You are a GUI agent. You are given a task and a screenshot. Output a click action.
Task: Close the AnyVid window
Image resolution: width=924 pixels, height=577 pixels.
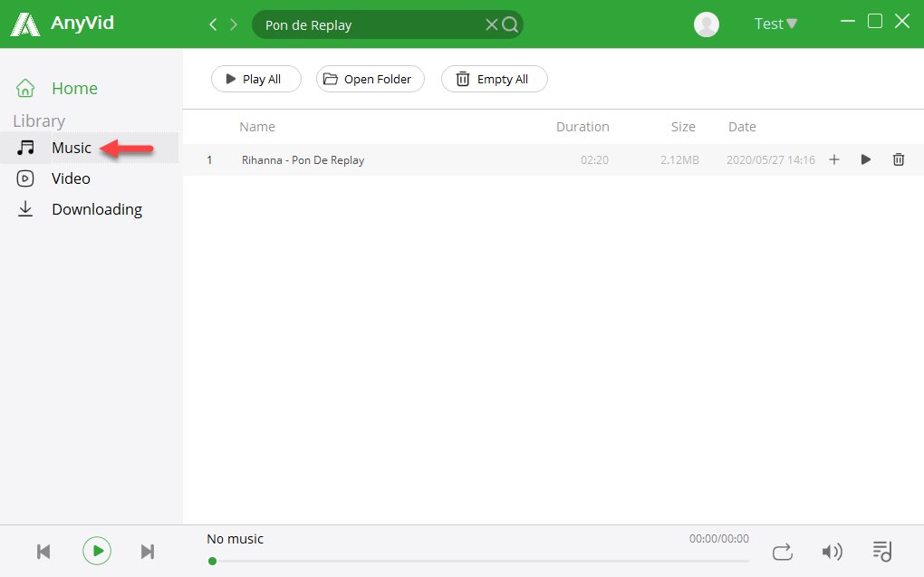coord(902,21)
